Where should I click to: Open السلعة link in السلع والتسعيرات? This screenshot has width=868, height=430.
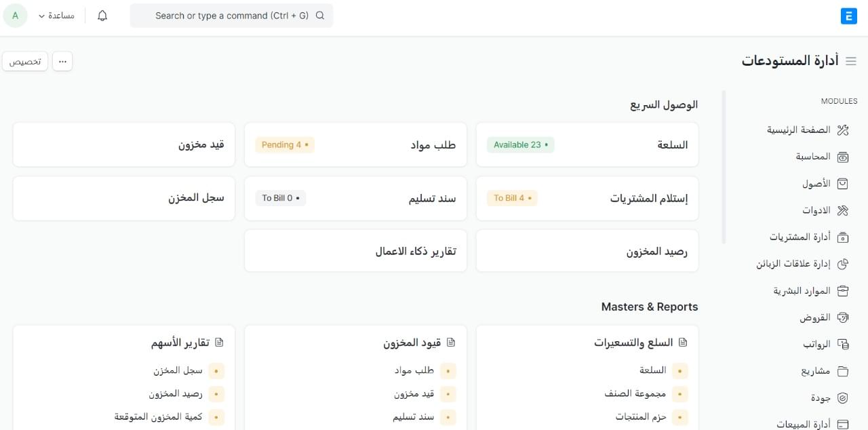(653, 370)
